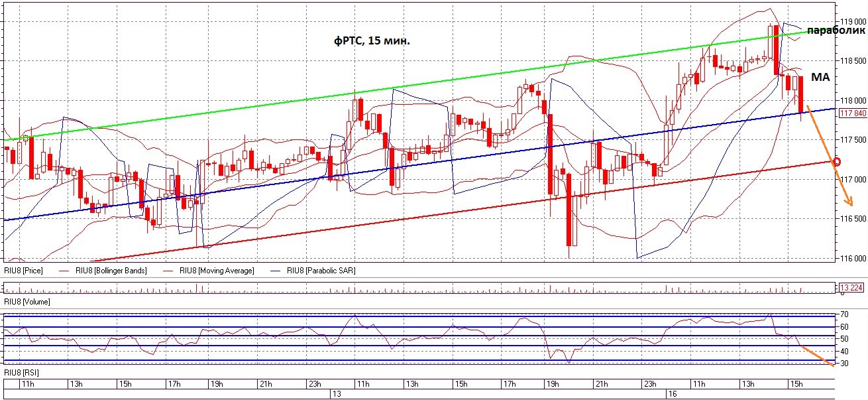Image resolution: width=868 pixels, height=400 pixels.
Task: Click the 118 000 price axis label
Action: click(853, 101)
